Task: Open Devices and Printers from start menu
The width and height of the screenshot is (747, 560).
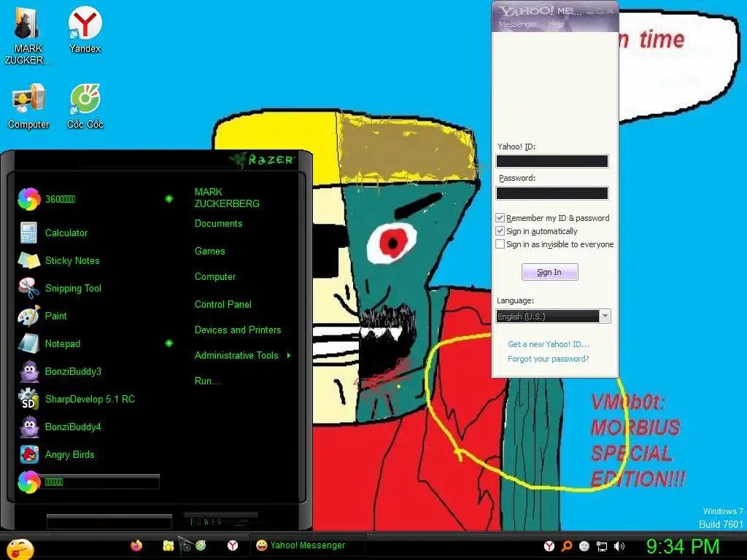Action: tap(238, 330)
